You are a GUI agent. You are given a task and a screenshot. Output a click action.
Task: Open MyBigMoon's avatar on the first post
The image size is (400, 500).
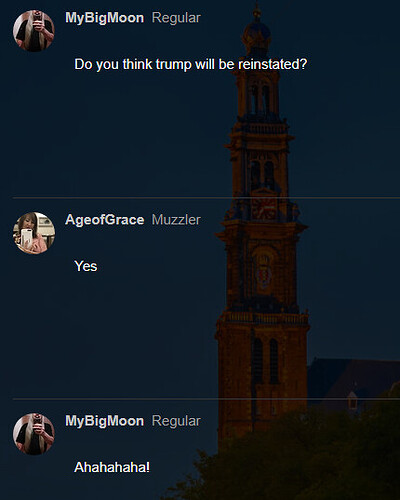[x=34, y=31]
